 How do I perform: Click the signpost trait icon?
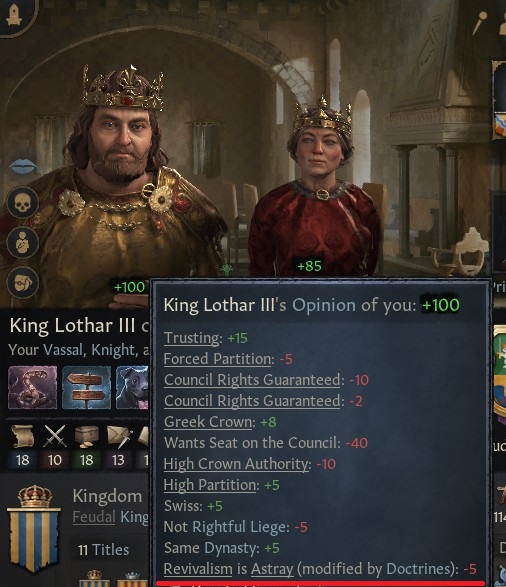pos(86,387)
